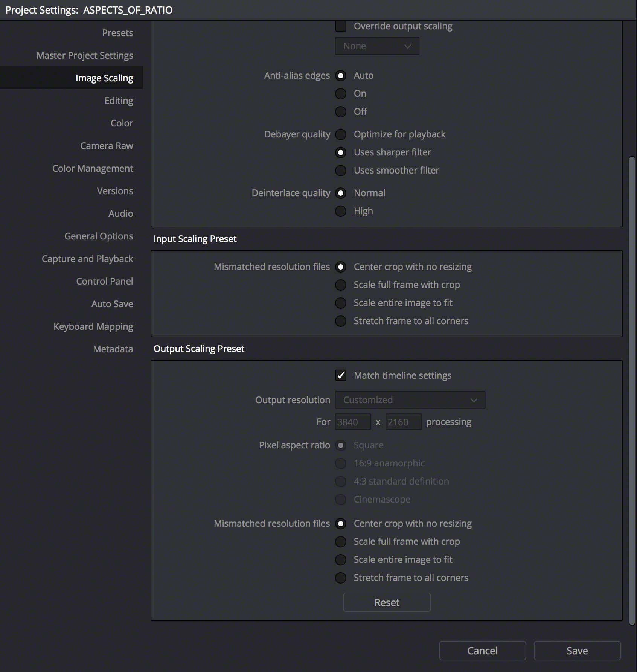The width and height of the screenshot is (637, 672).
Task: Select Uses sharper filter option
Action: coord(341,152)
